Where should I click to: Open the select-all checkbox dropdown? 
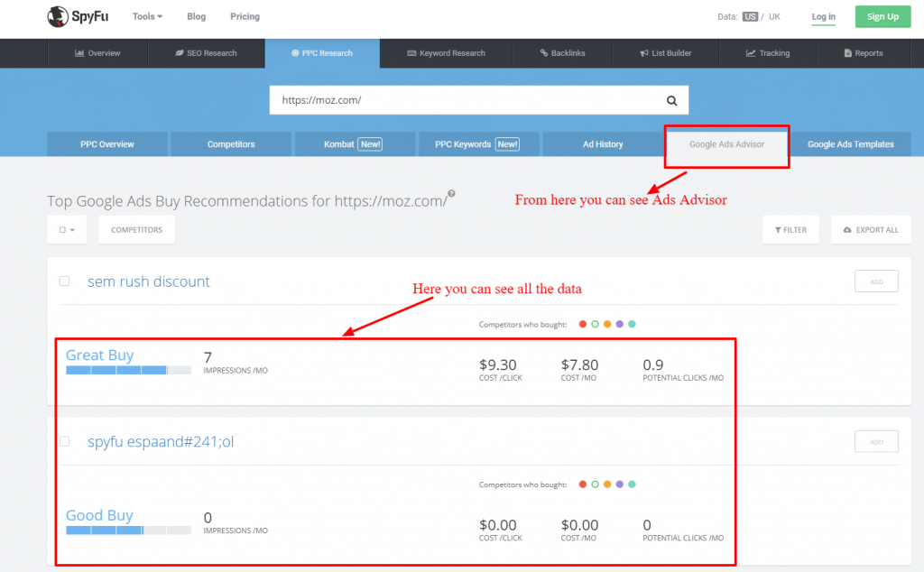[67, 230]
